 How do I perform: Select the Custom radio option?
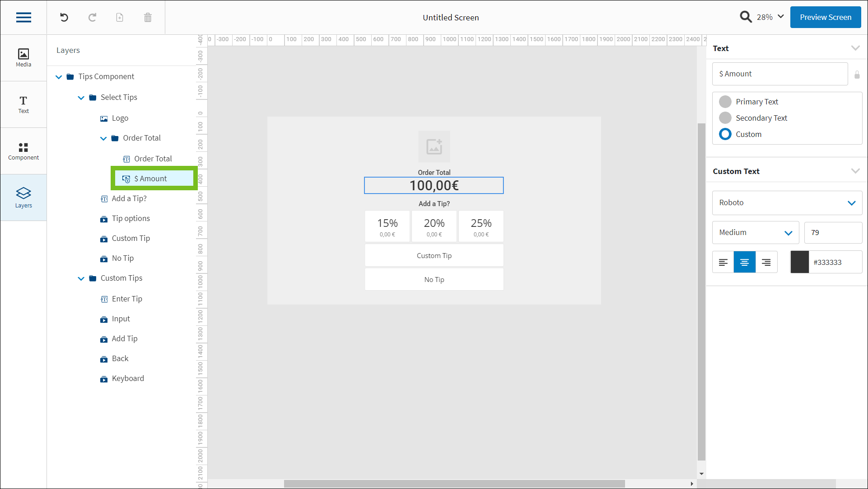tap(725, 134)
